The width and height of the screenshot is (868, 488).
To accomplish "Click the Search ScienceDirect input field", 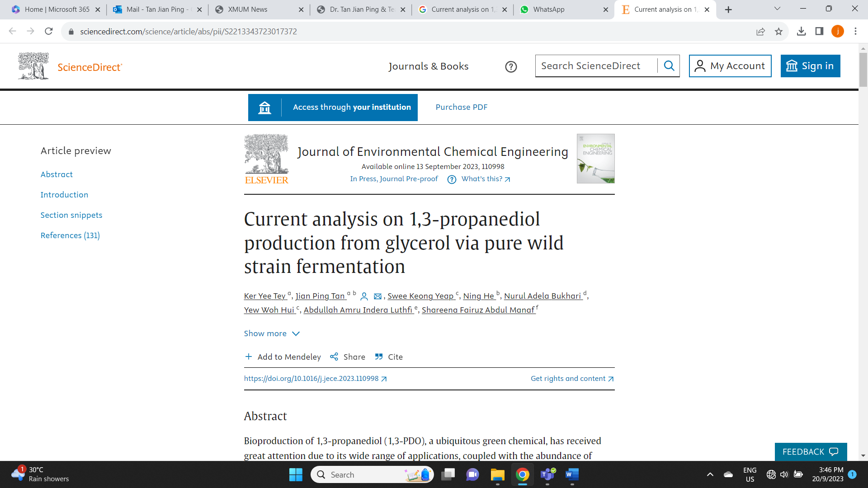I will click(596, 66).
